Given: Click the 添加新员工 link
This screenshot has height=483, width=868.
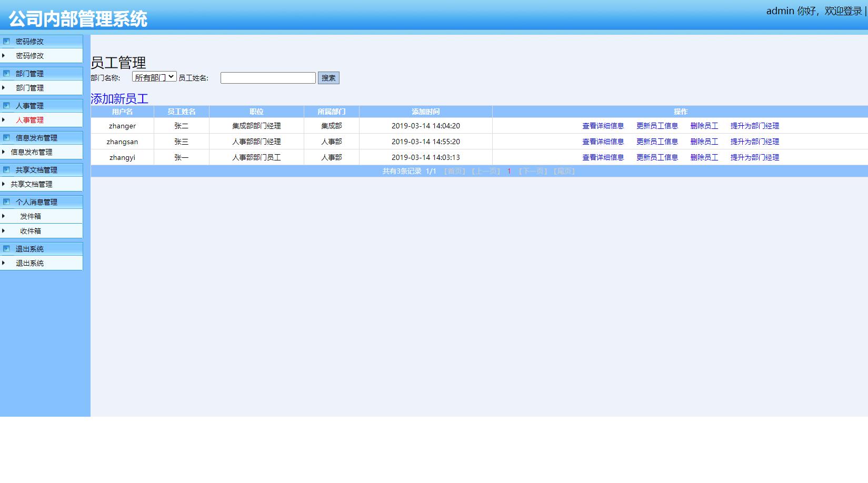Looking at the screenshot, I should pyautogui.click(x=119, y=98).
